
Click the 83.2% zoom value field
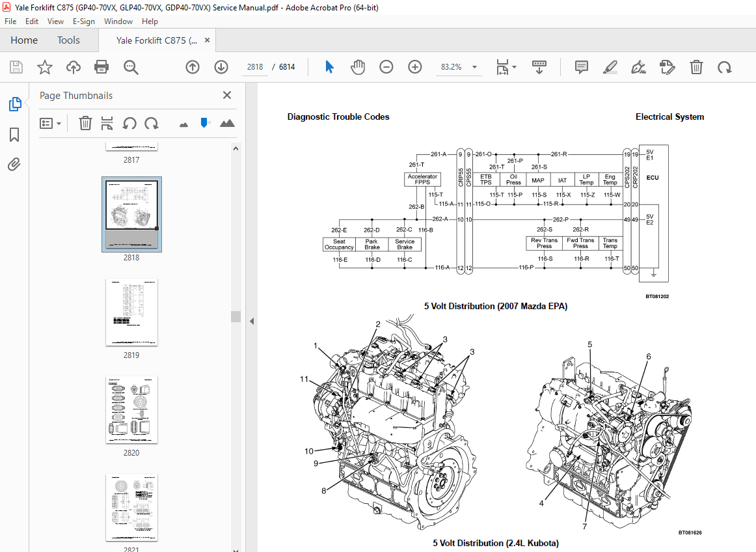point(452,67)
